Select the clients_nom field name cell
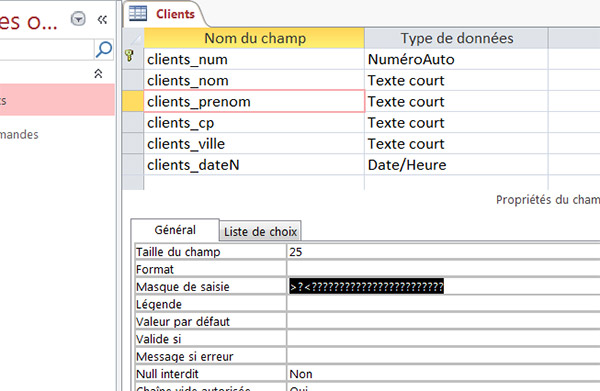Image resolution: width=600 pixels, height=391 pixels. point(254,80)
